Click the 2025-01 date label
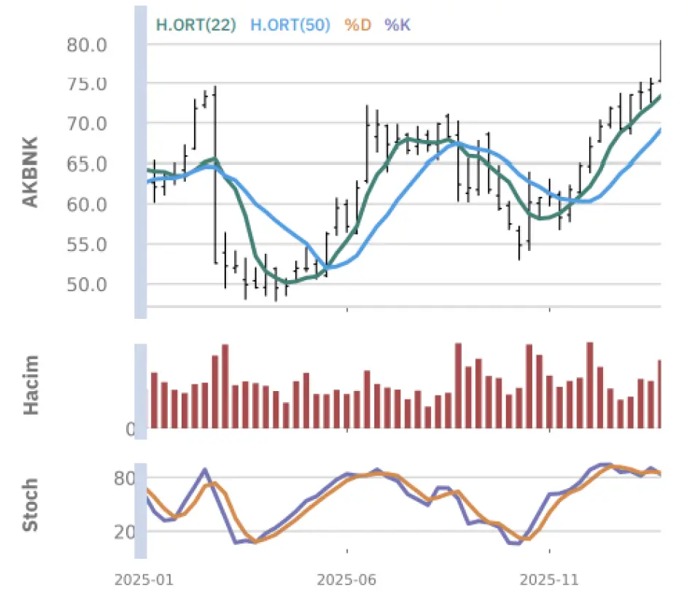Image resolution: width=700 pixels, height=599 pixels. [x=143, y=581]
